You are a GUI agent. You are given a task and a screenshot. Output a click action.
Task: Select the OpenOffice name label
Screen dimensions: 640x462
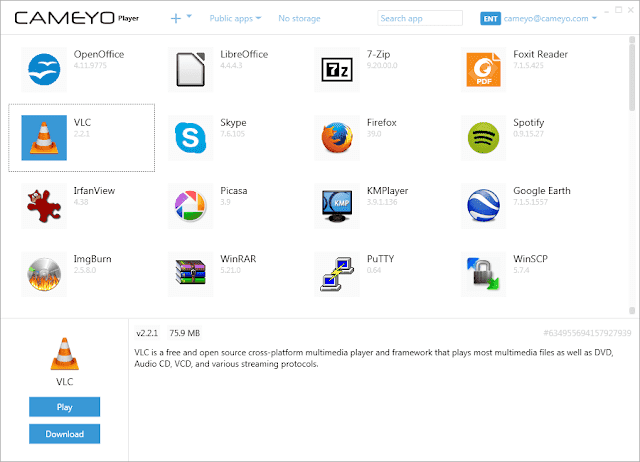pyautogui.click(x=99, y=54)
